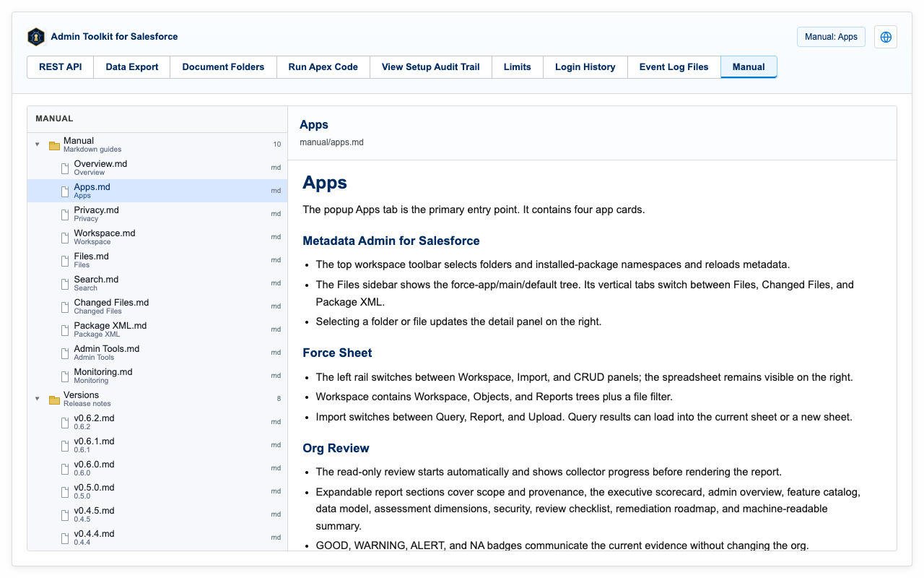Select the Run Apex Code tab
This screenshot has height=578, width=924.
coord(323,67)
